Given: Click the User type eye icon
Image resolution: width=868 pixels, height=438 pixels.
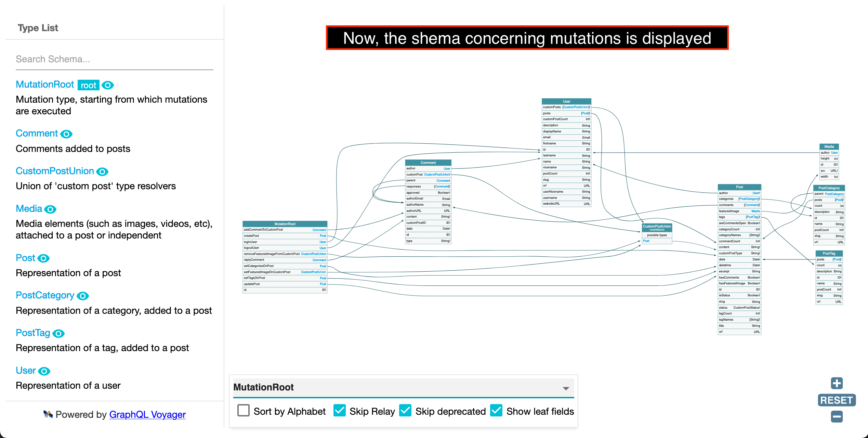Looking at the screenshot, I should point(44,370).
